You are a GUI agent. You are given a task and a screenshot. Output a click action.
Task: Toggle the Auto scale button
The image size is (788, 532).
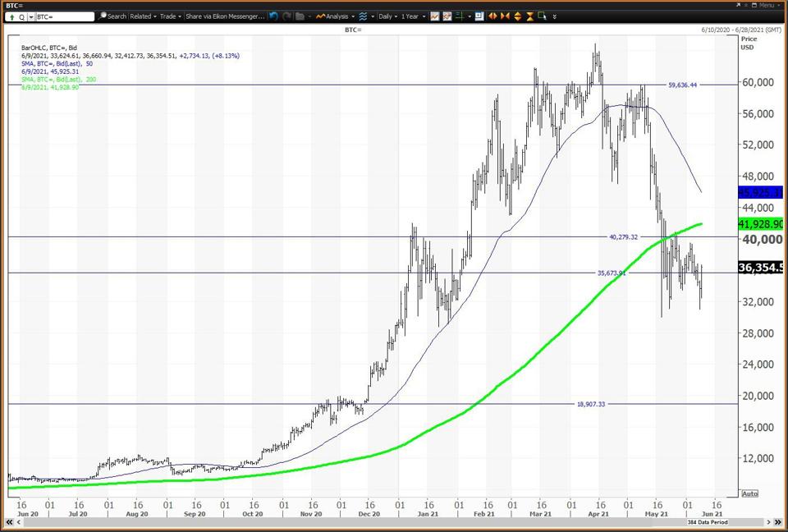pyautogui.click(x=749, y=493)
